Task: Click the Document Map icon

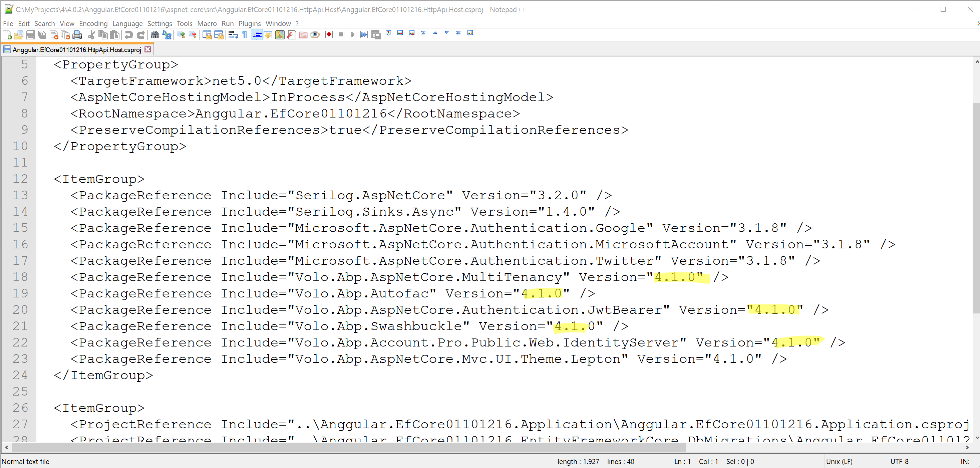Action: tap(280, 35)
